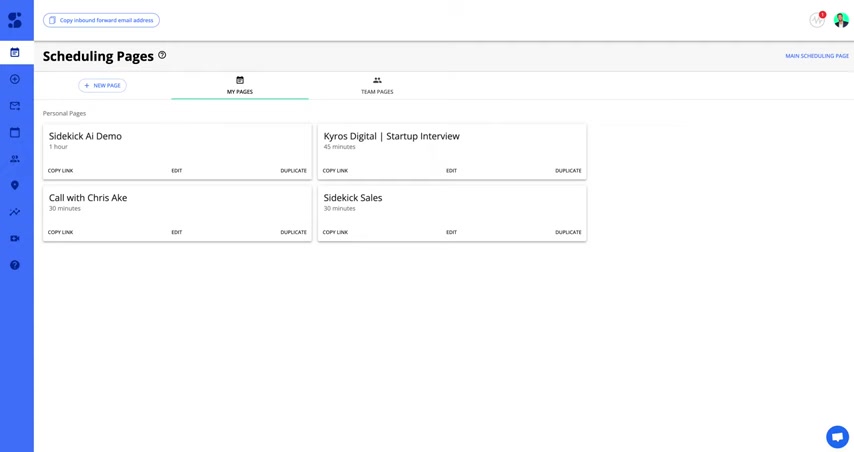Duplicate the Sidekick Ai Demo page
The width and height of the screenshot is (854, 452).
(294, 170)
